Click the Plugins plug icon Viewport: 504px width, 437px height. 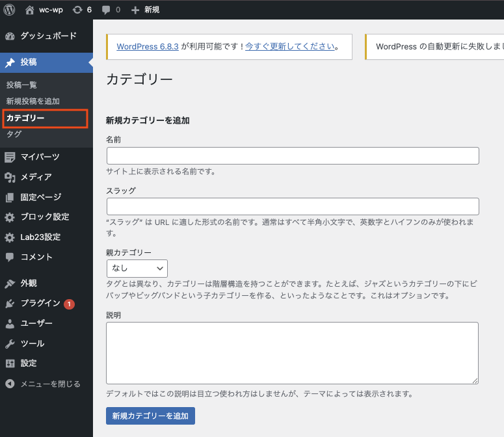(x=10, y=304)
